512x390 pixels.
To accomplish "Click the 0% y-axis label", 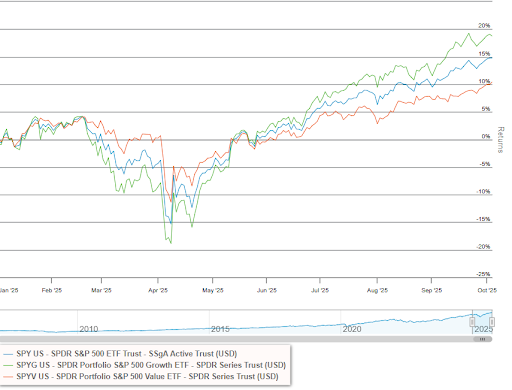I will point(486,136).
